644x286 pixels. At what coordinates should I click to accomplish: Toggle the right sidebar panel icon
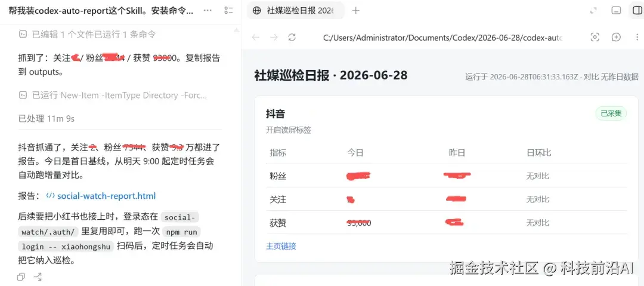(x=637, y=11)
